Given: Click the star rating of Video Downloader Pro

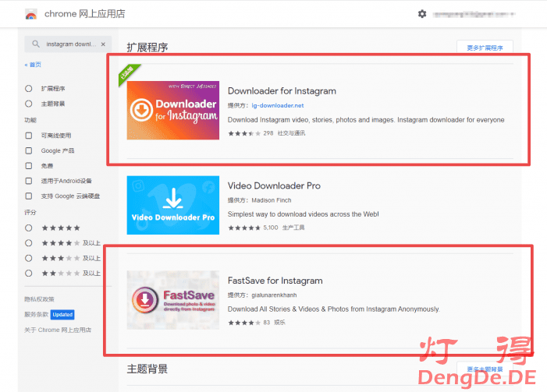Looking at the screenshot, I should [x=244, y=228].
